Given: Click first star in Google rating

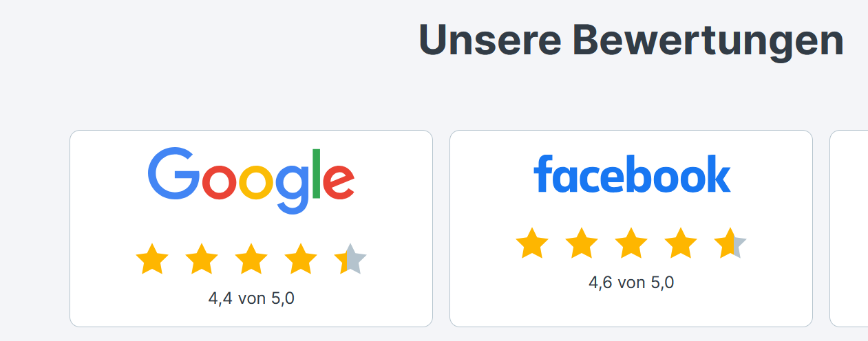Looking at the screenshot, I should pyautogui.click(x=152, y=260).
